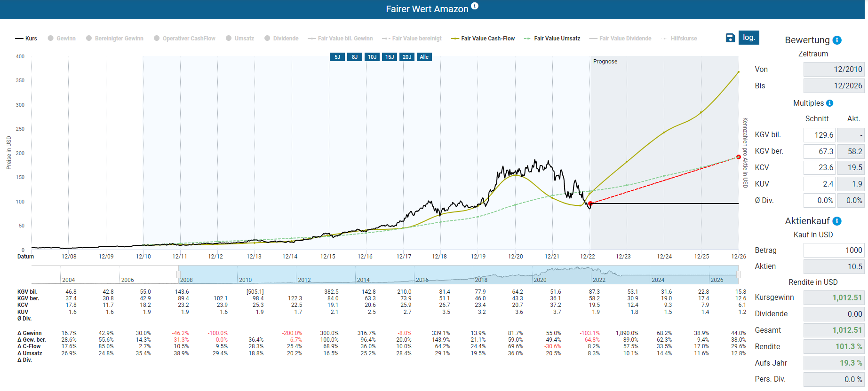
Task: Switch to the 10J time range
Action: point(372,57)
